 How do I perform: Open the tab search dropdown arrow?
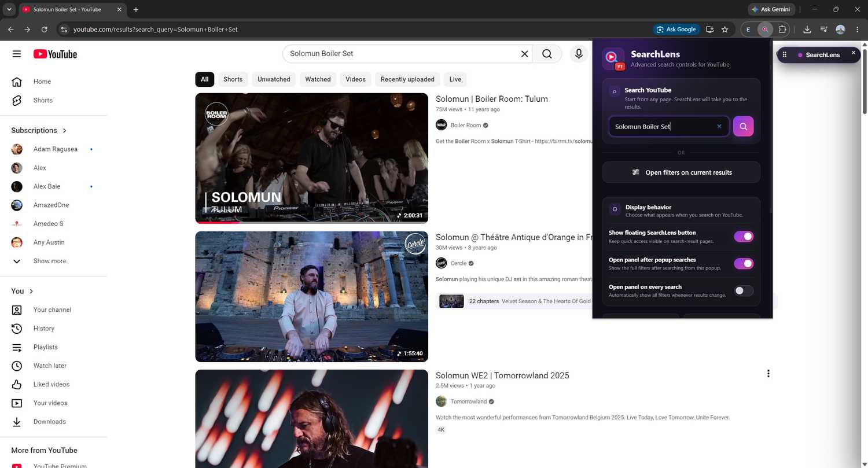9,9
